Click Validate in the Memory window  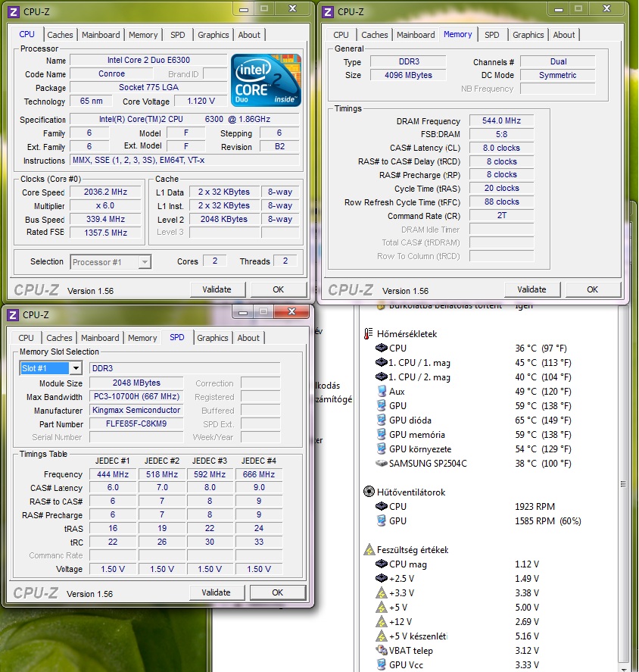(x=532, y=289)
